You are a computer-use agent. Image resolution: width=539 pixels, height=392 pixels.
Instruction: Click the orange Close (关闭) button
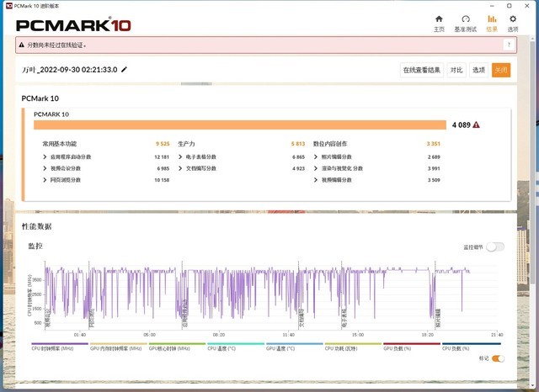point(501,70)
